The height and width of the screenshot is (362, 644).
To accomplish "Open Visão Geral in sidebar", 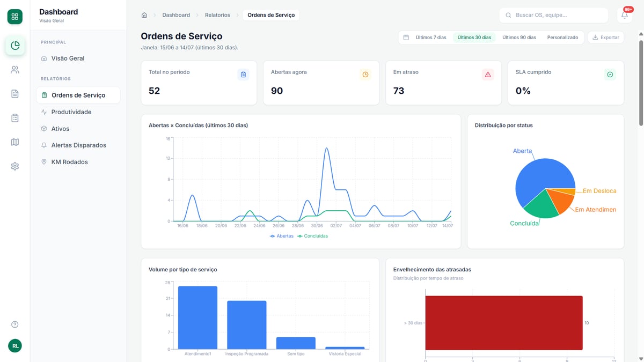I will click(x=78, y=58).
